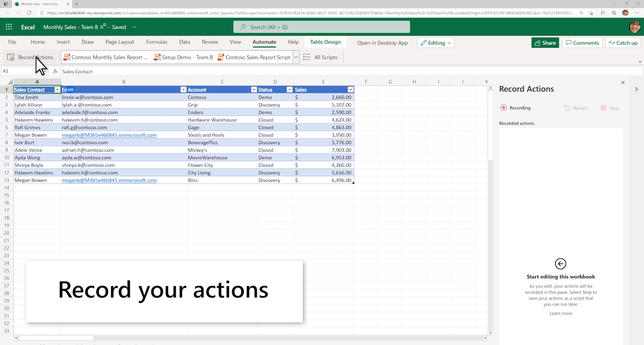Open All Scripts list
Screen dimensions: 644x345
(x=320, y=57)
